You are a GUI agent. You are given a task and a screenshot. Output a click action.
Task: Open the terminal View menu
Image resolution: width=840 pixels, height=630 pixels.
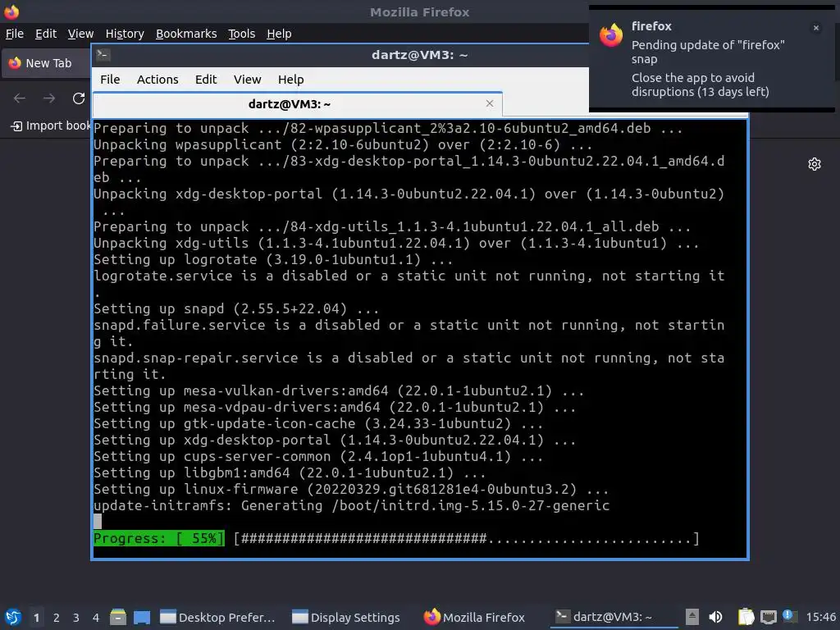click(247, 80)
